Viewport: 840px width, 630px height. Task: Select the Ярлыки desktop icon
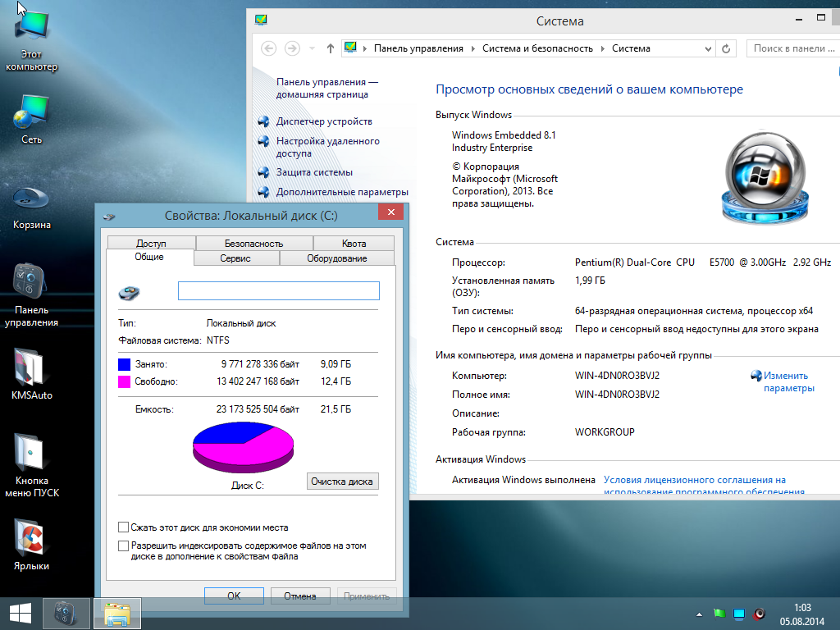31,545
